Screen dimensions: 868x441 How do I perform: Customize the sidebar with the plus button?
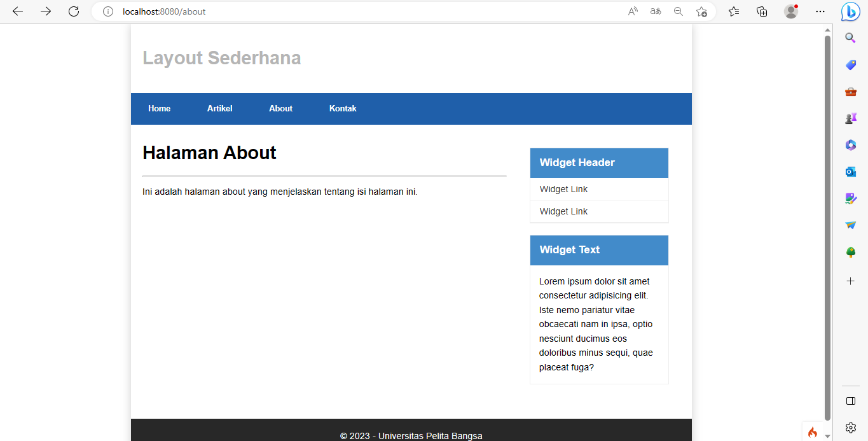point(850,280)
